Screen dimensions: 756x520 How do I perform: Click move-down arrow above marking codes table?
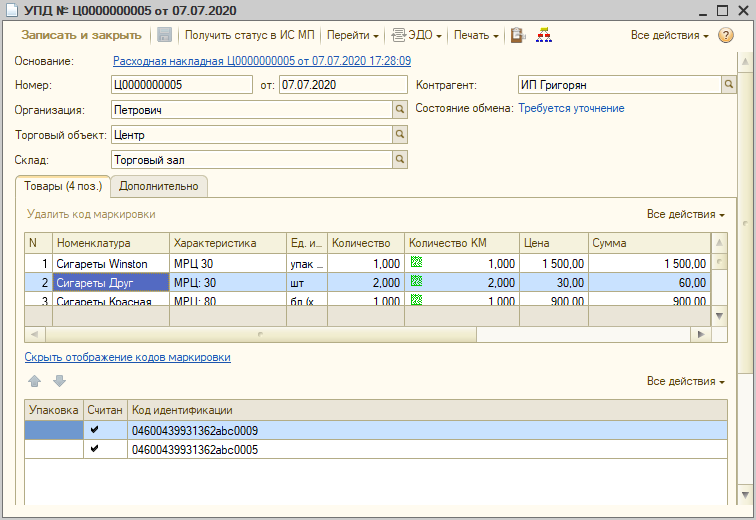pos(59,381)
